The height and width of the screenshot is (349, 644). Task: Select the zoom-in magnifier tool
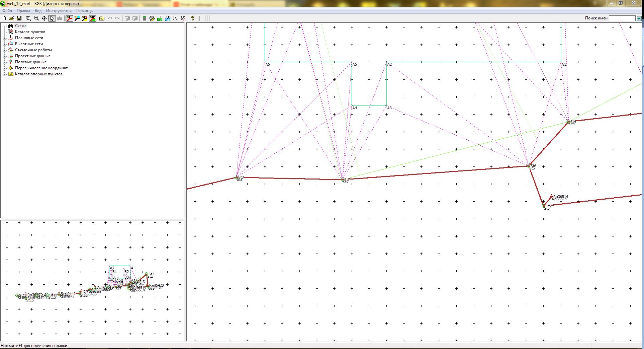coord(36,18)
